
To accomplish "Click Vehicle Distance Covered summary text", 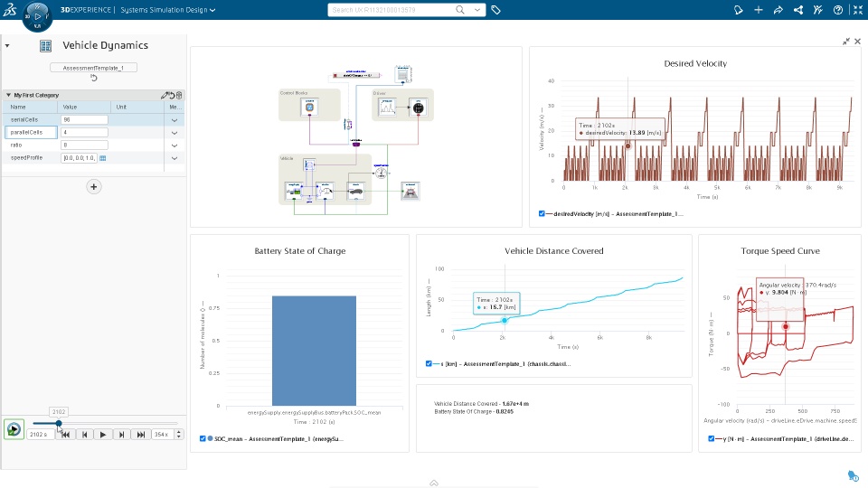I will (481, 403).
